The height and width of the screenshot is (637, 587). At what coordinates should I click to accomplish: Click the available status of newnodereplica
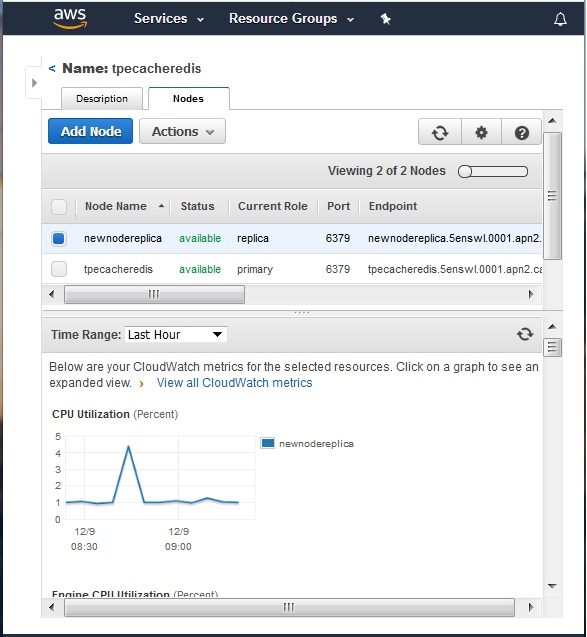click(200, 238)
